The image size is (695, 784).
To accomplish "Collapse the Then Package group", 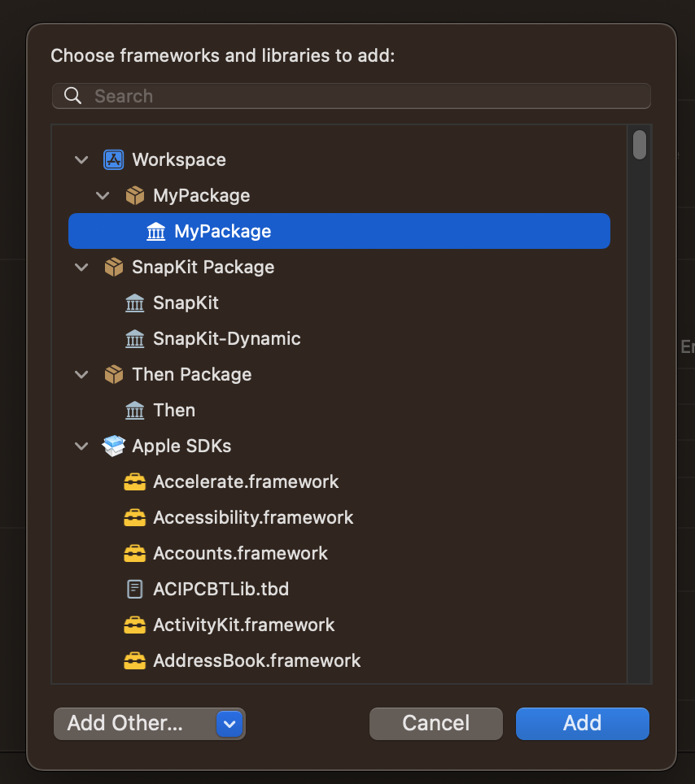I will 81,374.
